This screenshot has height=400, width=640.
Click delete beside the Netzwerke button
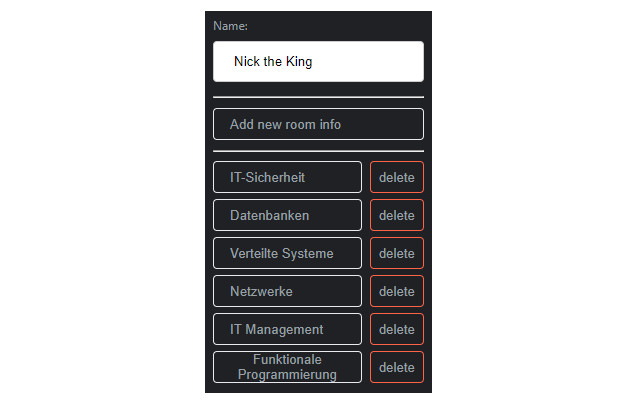click(397, 291)
